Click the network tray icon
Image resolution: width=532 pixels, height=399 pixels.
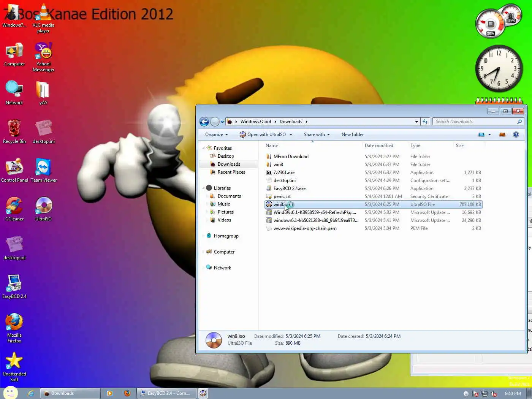(x=484, y=394)
